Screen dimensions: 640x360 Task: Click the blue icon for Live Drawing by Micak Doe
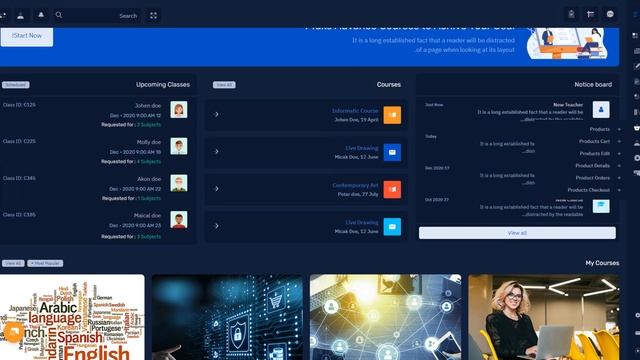392,152
